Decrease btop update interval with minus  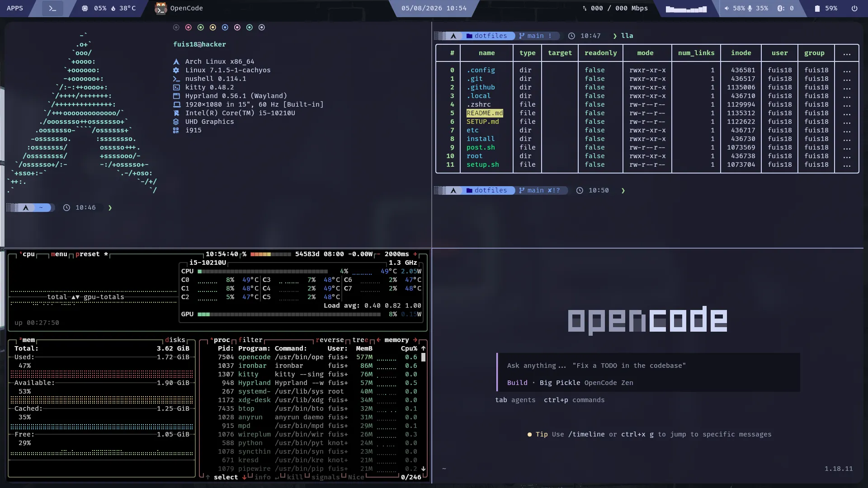[x=378, y=254]
